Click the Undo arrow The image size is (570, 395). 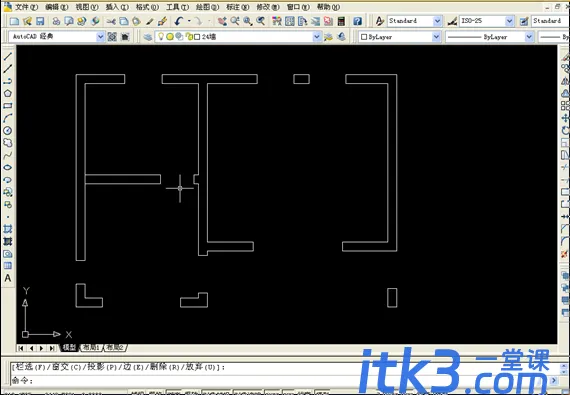click(178, 21)
